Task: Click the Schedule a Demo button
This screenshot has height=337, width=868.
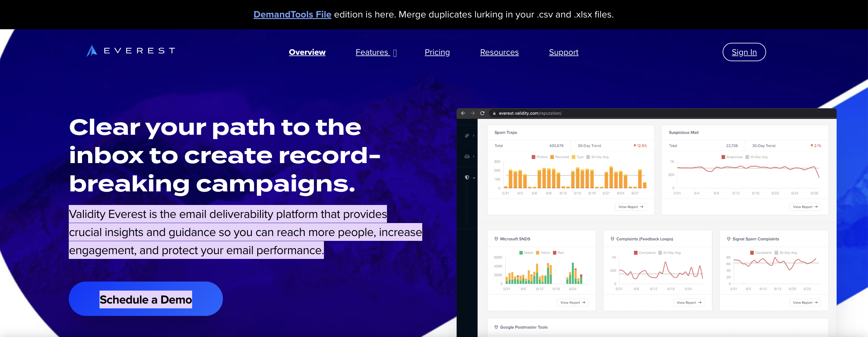Action: point(145,299)
